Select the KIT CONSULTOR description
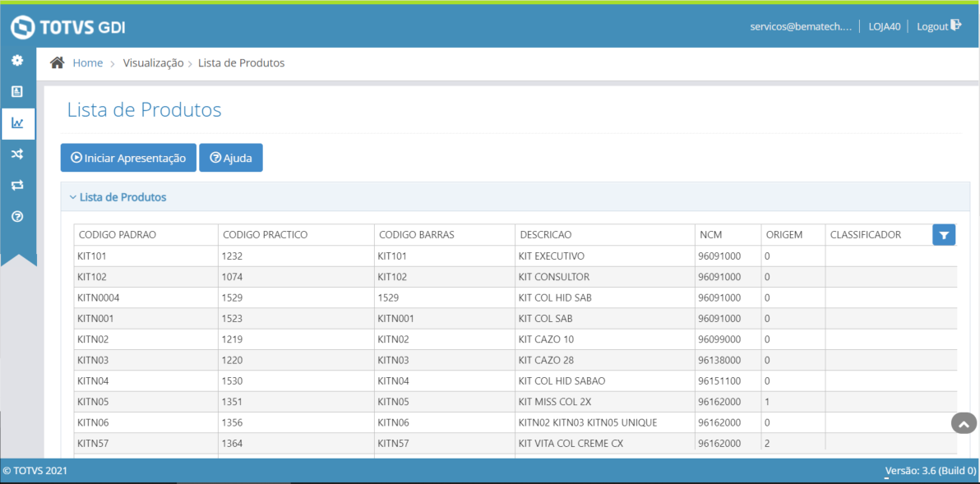Image resolution: width=980 pixels, height=484 pixels. point(605,277)
